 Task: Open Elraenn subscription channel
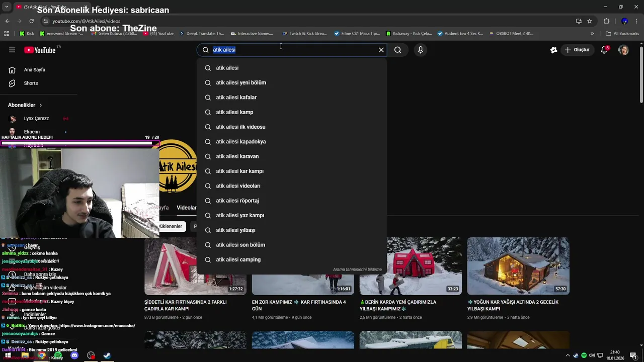coord(32,132)
